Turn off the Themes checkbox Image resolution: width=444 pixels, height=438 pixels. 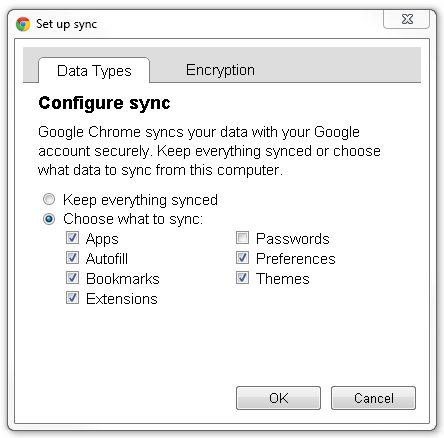(242, 278)
